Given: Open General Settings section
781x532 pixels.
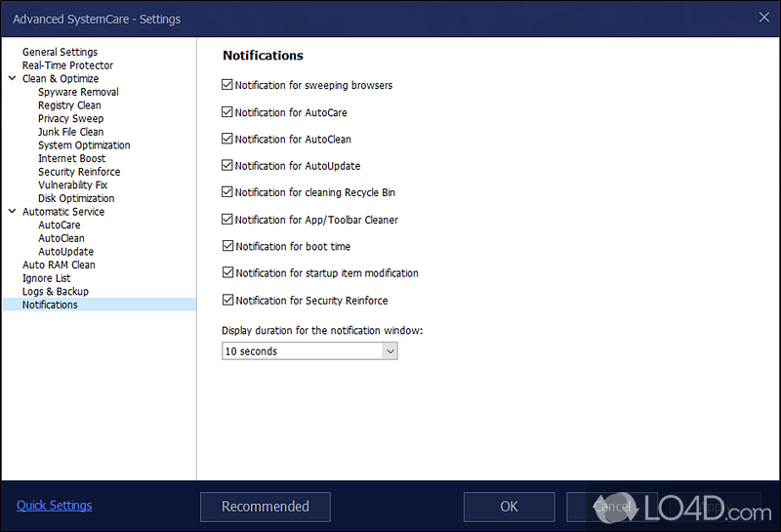Looking at the screenshot, I should 60,52.
